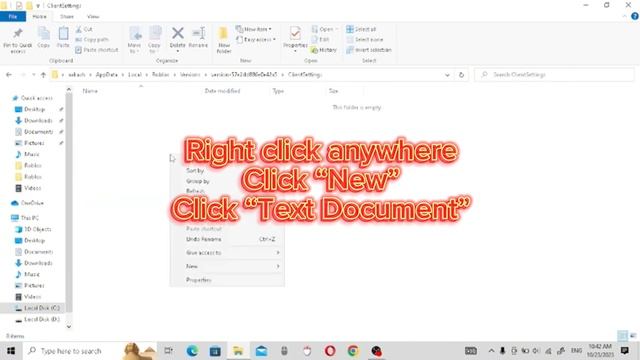Screen dimensions: 640x360
Task: Sort by the Size column header
Action: point(333,91)
